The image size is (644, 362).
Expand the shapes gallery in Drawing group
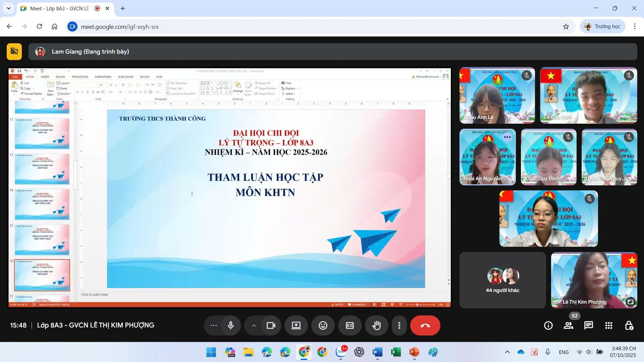[x=230, y=93]
